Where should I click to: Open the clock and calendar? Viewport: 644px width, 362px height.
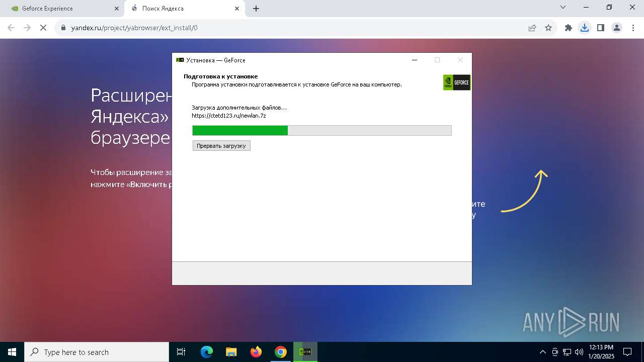coord(601,352)
